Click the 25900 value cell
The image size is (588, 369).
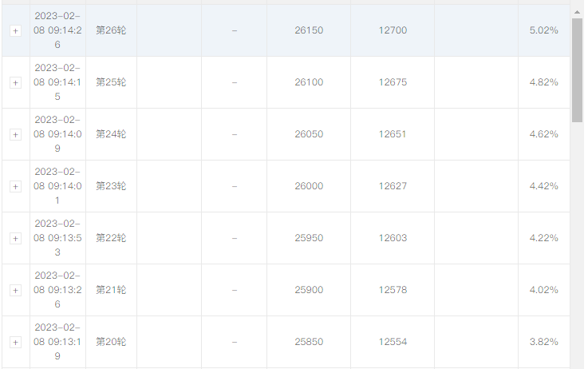(309, 290)
